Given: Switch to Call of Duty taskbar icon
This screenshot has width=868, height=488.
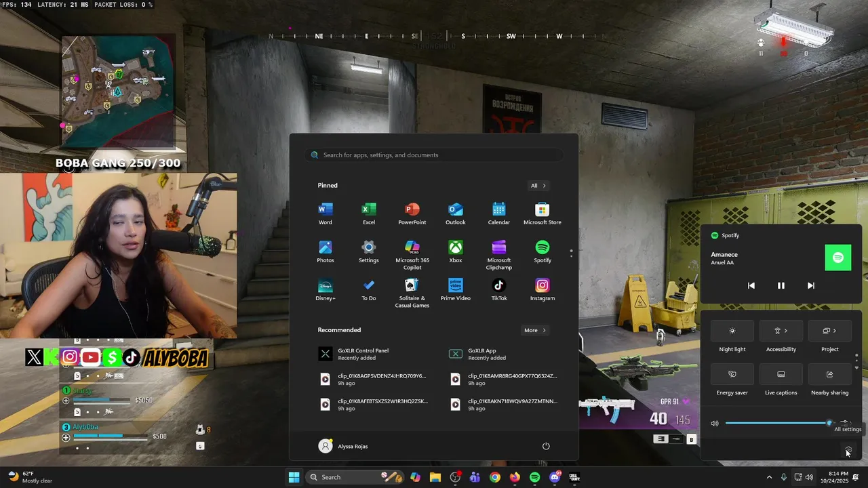Looking at the screenshot, I should pos(574,477).
